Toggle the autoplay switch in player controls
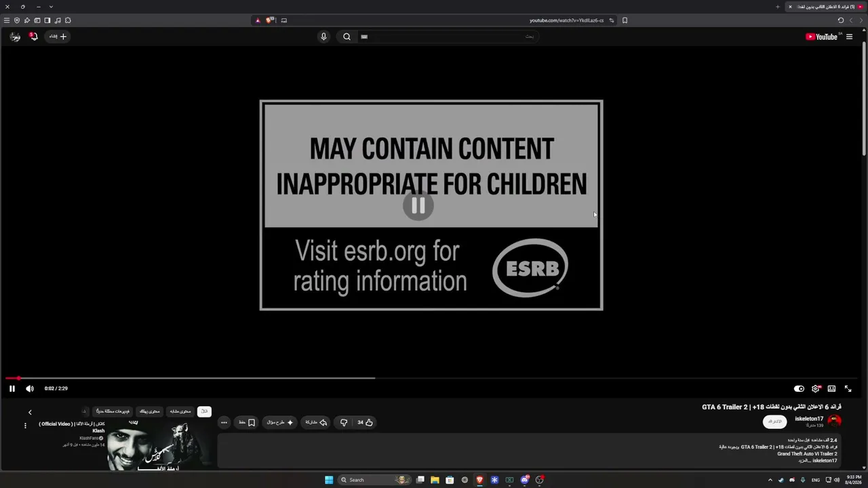Viewport: 868px width, 488px height. pos(799,388)
